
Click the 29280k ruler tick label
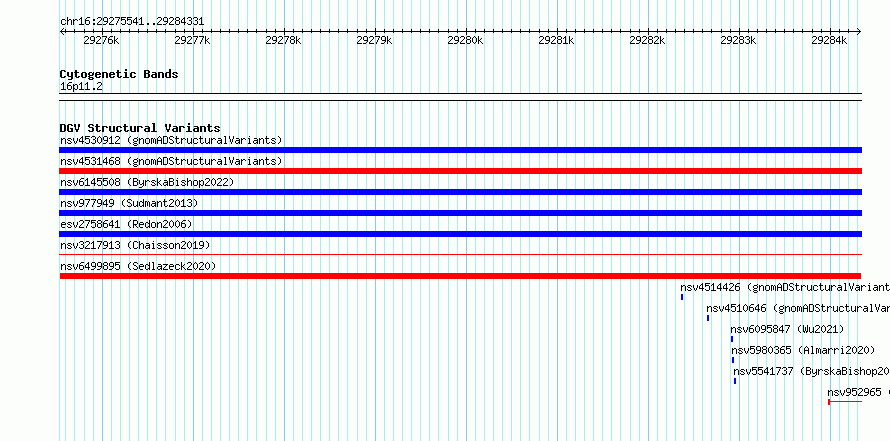tap(465, 40)
